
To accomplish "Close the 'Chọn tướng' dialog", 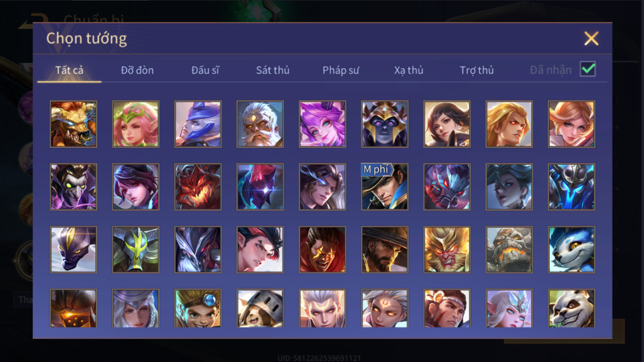I will (591, 39).
